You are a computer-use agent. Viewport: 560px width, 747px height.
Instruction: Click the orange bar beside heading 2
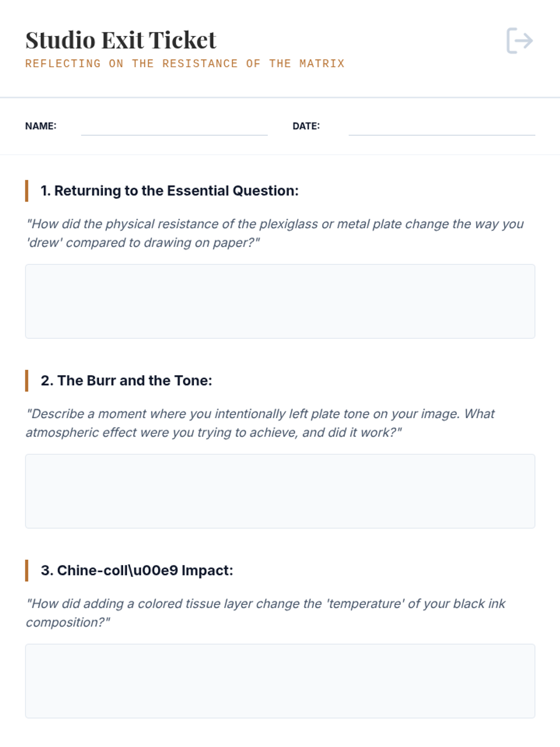click(27, 381)
